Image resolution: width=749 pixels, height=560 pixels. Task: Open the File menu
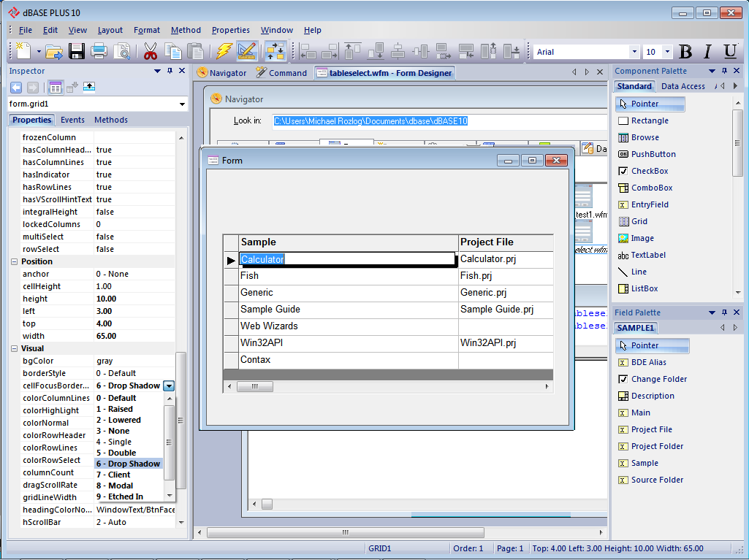26,30
